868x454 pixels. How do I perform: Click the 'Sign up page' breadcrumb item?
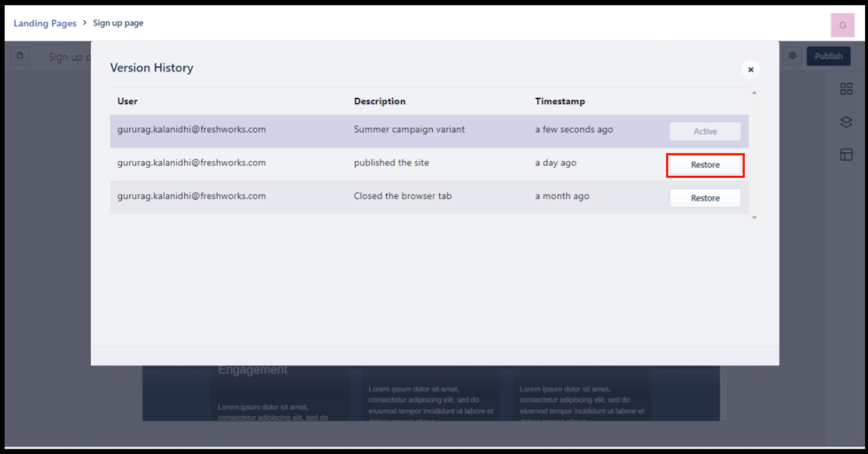click(118, 23)
